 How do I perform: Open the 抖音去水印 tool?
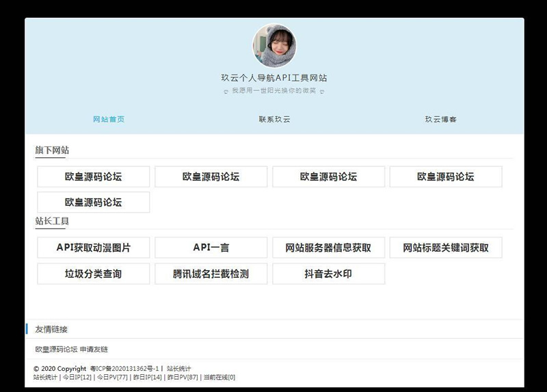(x=328, y=274)
